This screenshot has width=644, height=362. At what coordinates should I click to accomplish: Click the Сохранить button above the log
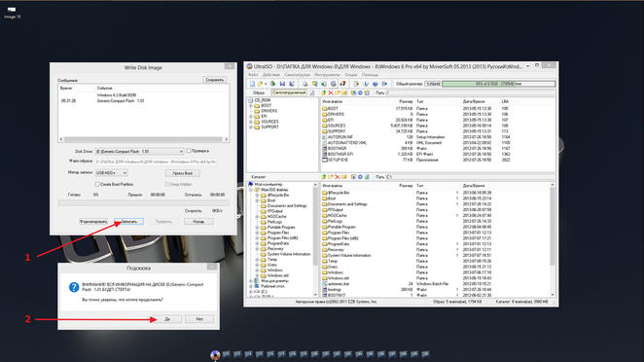(214, 80)
